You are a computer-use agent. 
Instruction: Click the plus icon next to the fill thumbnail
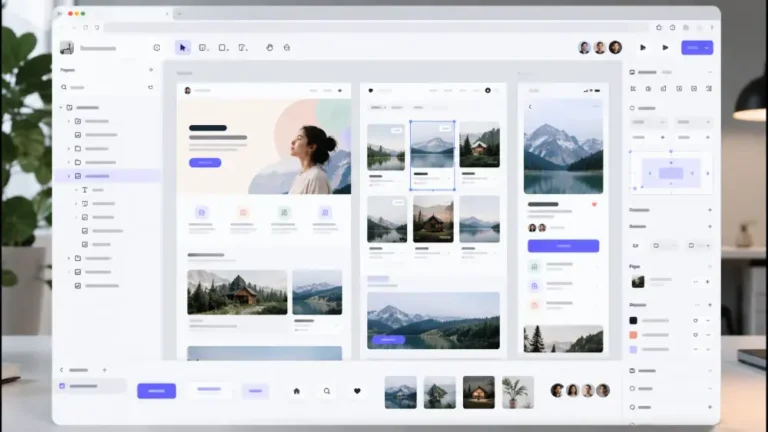tap(708, 282)
